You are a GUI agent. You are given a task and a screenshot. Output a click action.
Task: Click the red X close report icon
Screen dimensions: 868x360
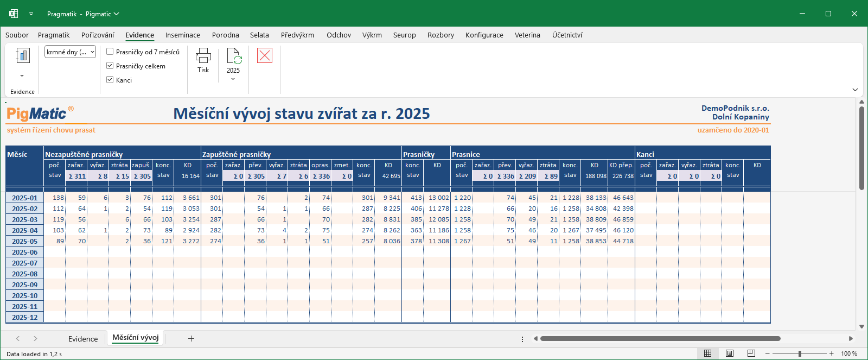tap(265, 55)
